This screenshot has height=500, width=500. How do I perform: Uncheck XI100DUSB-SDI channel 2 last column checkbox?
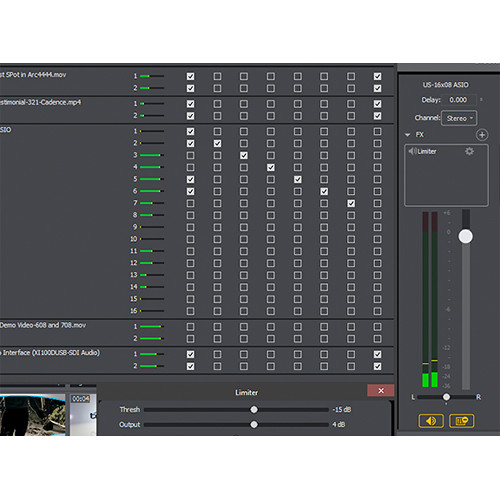[377, 366]
